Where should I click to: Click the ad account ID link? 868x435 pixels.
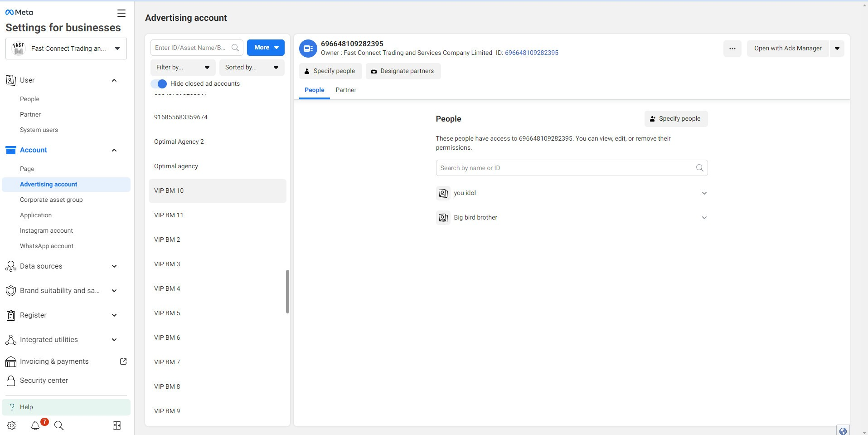pyautogui.click(x=532, y=53)
